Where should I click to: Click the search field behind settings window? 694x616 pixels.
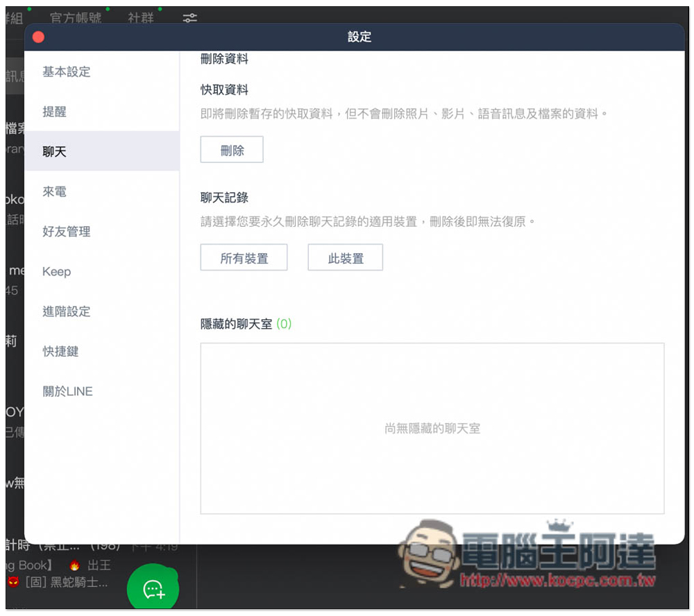15,76
